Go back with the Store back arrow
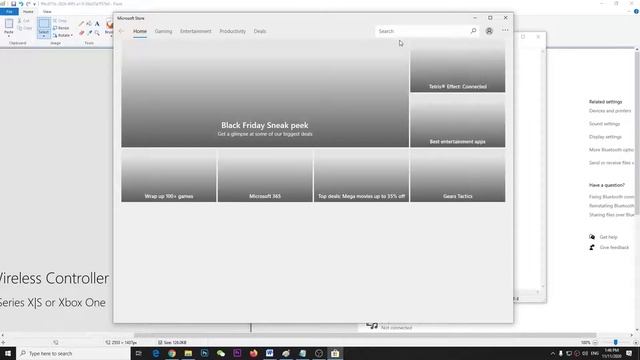Viewport: 640px width, 360px height. click(121, 31)
